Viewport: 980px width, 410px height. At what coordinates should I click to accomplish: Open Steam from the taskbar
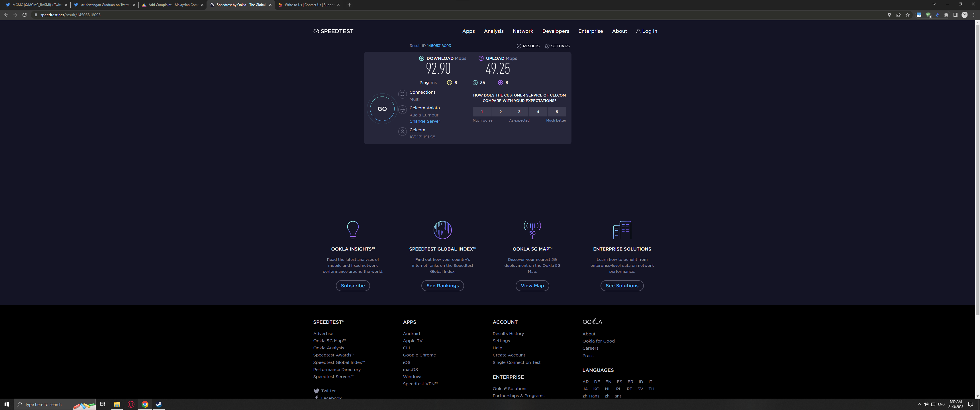[x=159, y=404]
